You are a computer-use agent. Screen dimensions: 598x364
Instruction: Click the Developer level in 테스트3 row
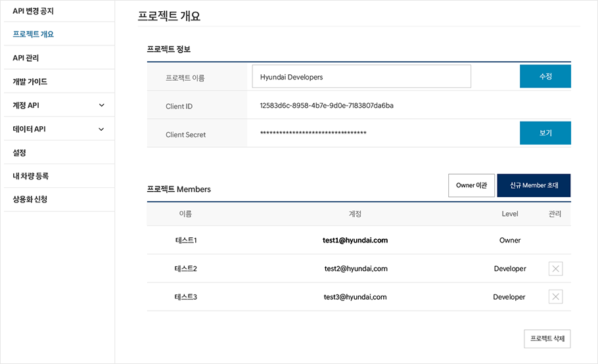(x=509, y=297)
